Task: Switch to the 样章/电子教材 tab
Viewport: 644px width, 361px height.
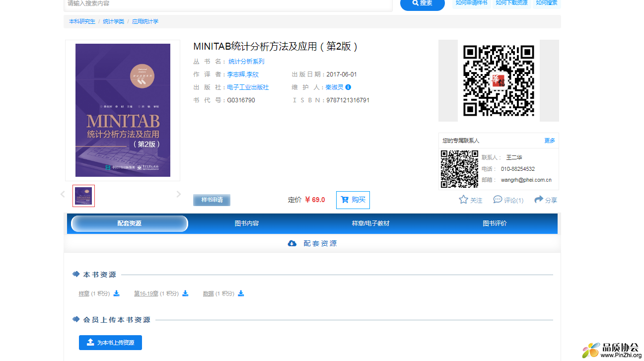Action: 370,223
